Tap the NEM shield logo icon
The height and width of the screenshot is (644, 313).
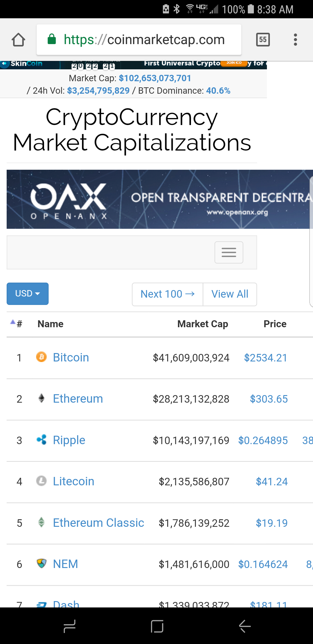coord(41,564)
